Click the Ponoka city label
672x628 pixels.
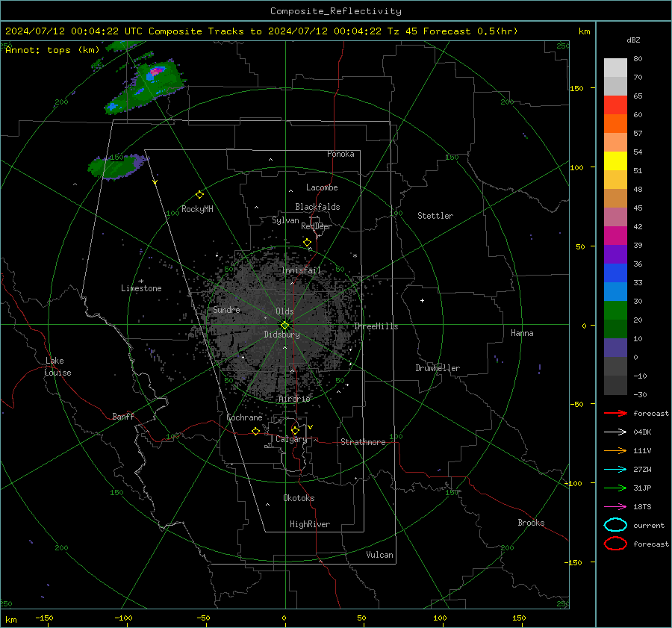click(x=340, y=154)
